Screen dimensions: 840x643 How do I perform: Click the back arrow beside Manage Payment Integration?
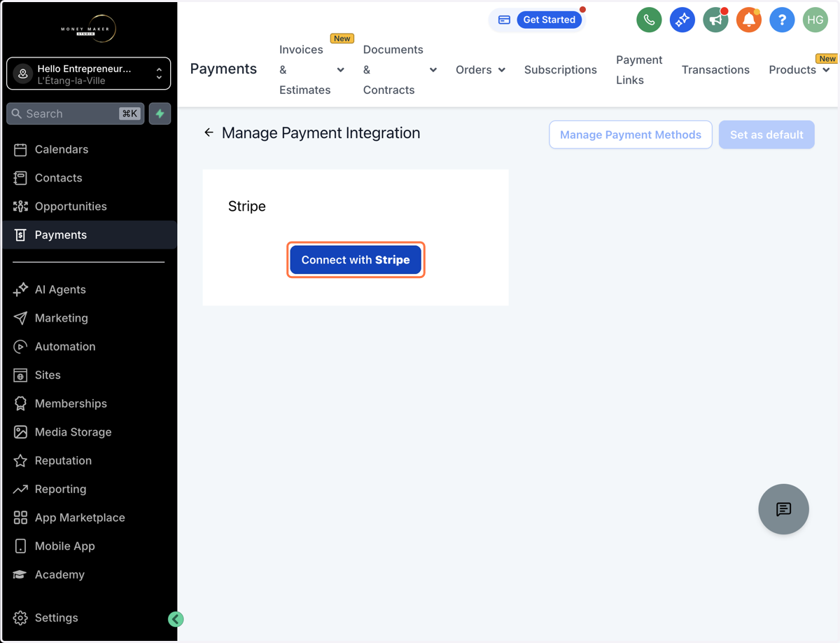(x=209, y=132)
